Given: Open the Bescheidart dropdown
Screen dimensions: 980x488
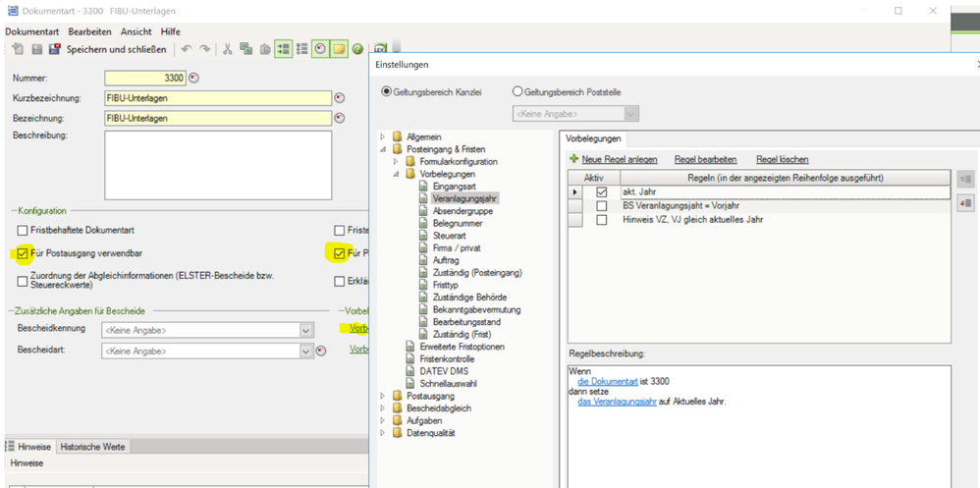Looking at the screenshot, I should [306, 352].
